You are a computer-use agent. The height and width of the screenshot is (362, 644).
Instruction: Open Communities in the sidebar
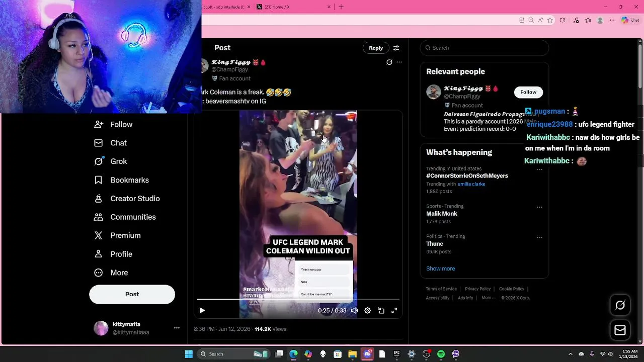click(x=125, y=217)
